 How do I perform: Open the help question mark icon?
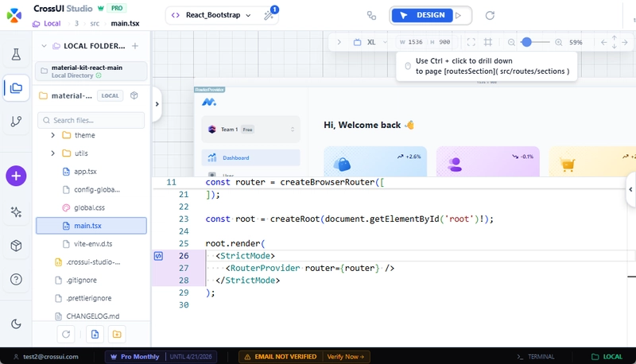click(x=16, y=279)
